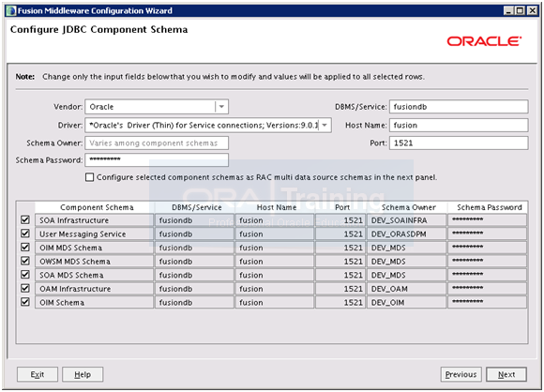Select the SOA Infrastructure name cell
The height and width of the screenshot is (392, 544).
point(95,220)
